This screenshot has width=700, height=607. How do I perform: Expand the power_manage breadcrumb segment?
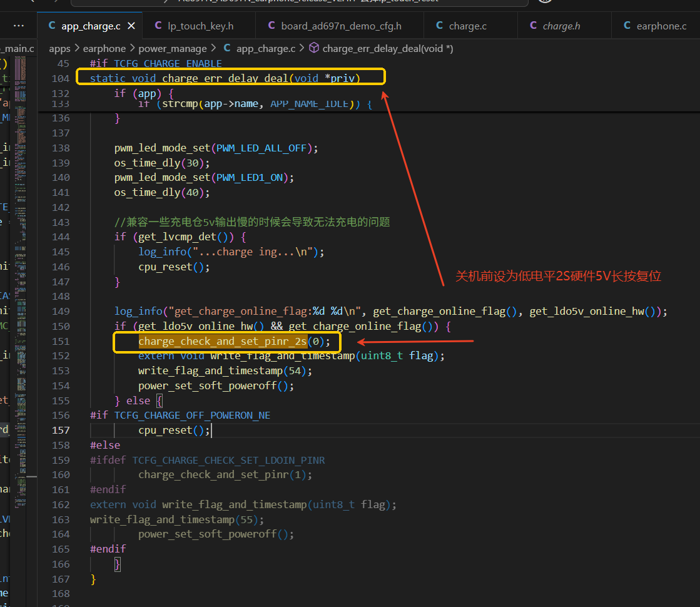pos(172,49)
